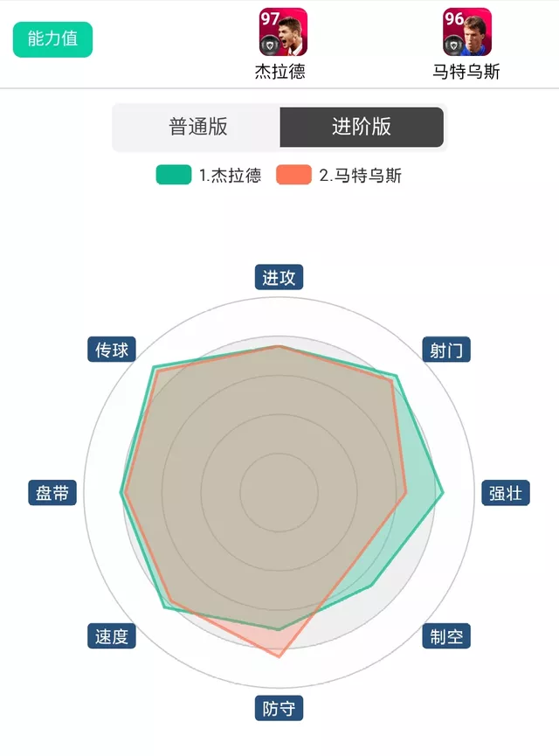The image size is (559, 756).
Task: Select the 射门 axis label
Action: pyautogui.click(x=446, y=350)
